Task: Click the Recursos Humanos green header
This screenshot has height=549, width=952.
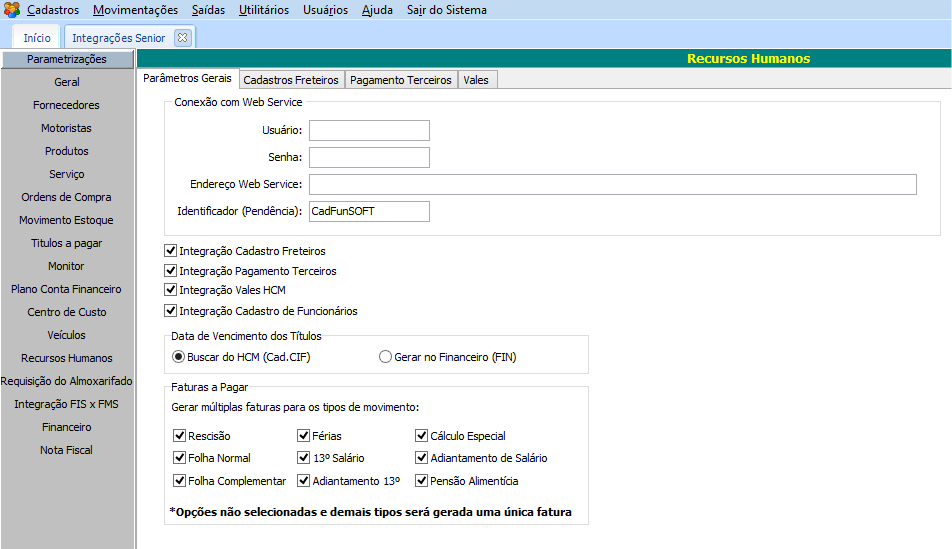Action: pyautogui.click(x=544, y=58)
